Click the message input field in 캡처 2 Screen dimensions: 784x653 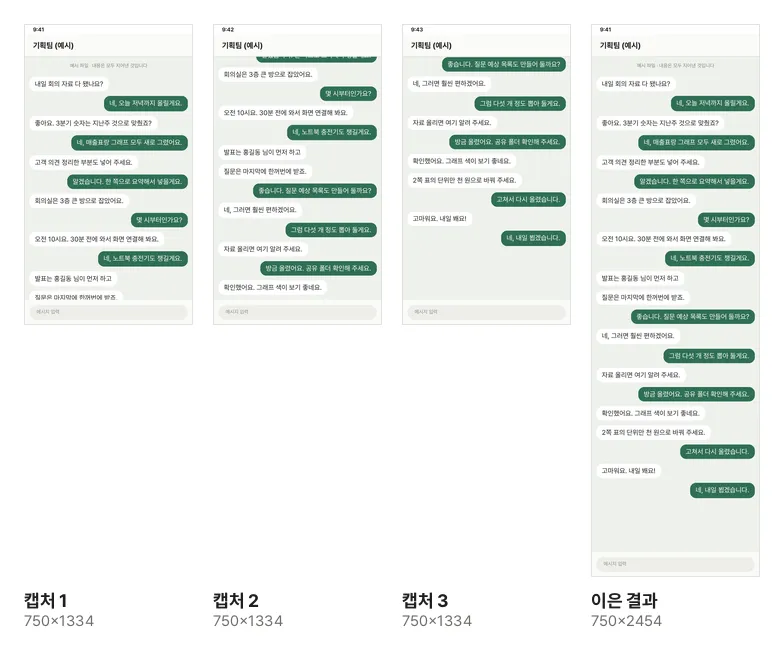pos(298,312)
